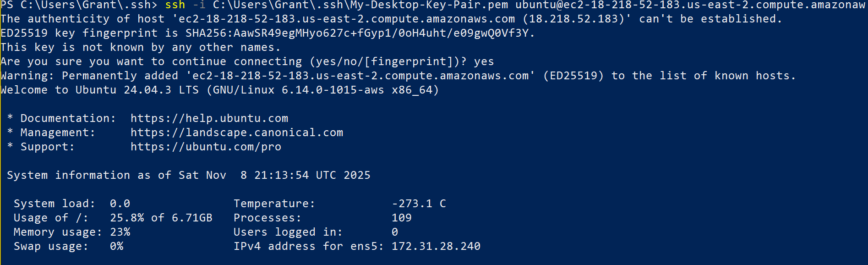Click the "-i" flag in the ssh command
The height and width of the screenshot is (265, 868).
point(199,5)
